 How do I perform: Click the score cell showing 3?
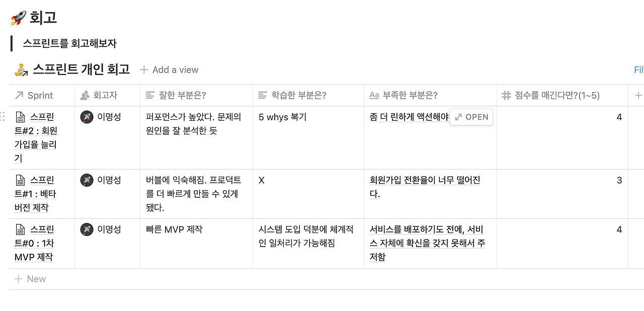tap(618, 180)
